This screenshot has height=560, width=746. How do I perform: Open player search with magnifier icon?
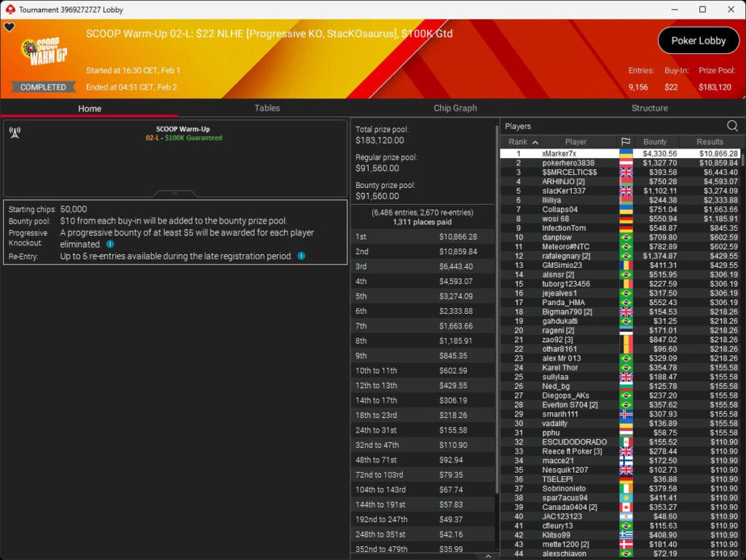[x=732, y=126]
